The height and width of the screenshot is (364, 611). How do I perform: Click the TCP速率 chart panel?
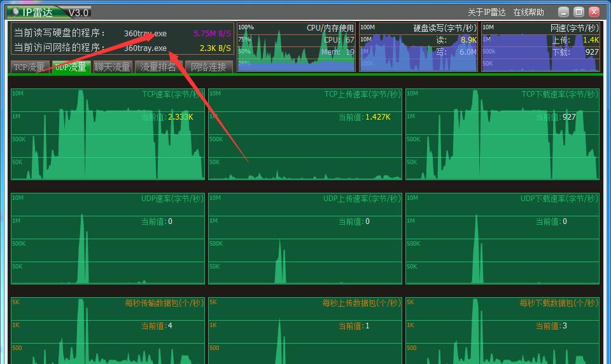coord(108,134)
